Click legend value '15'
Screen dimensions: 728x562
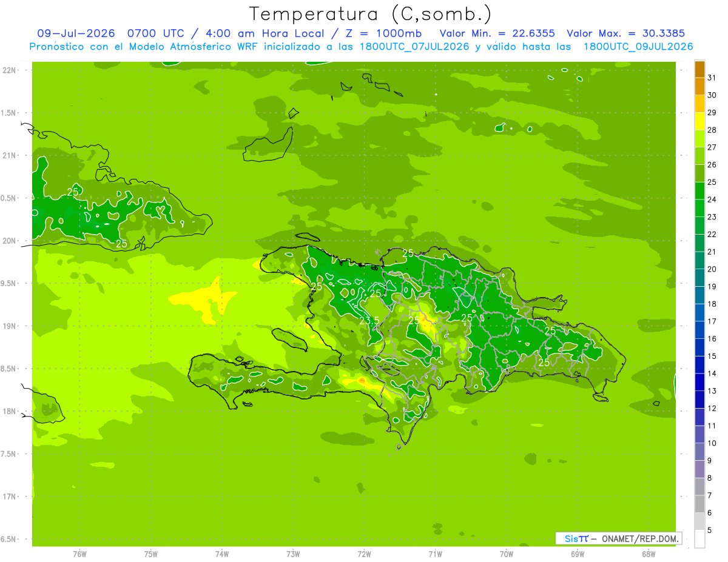[x=712, y=356]
